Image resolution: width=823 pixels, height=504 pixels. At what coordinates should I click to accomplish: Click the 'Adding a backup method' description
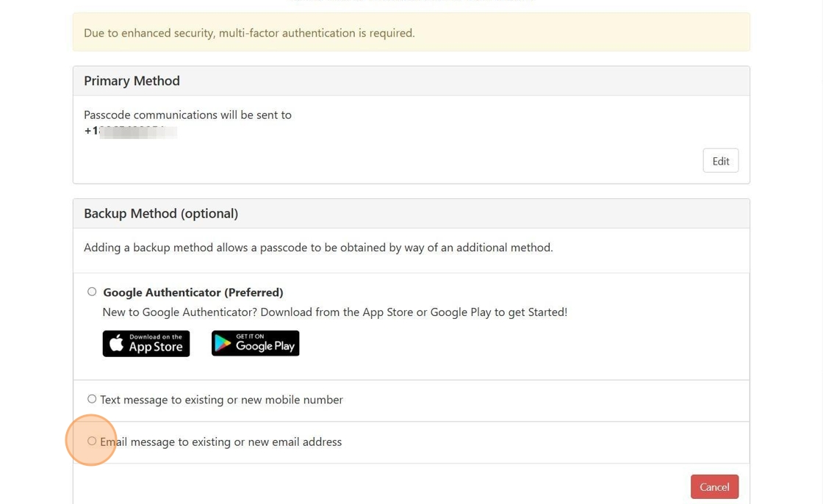318,248
